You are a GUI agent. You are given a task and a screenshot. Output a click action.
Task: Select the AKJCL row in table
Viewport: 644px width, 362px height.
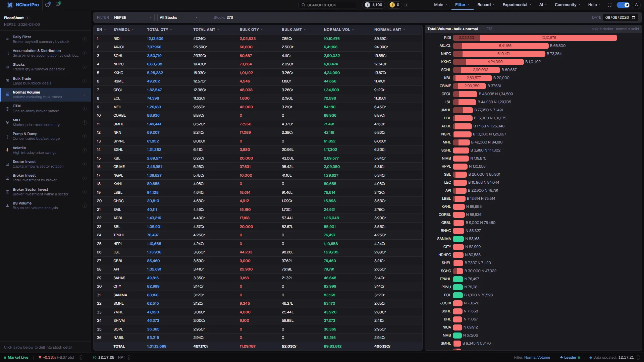(x=258, y=47)
